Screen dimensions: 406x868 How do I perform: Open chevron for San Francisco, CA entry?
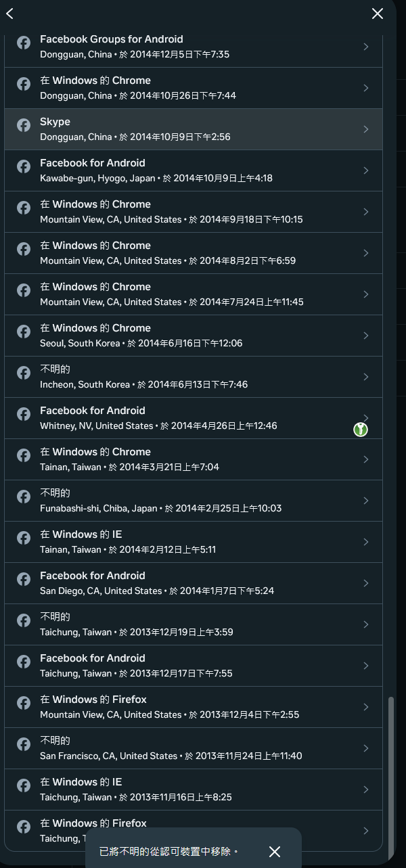366,748
